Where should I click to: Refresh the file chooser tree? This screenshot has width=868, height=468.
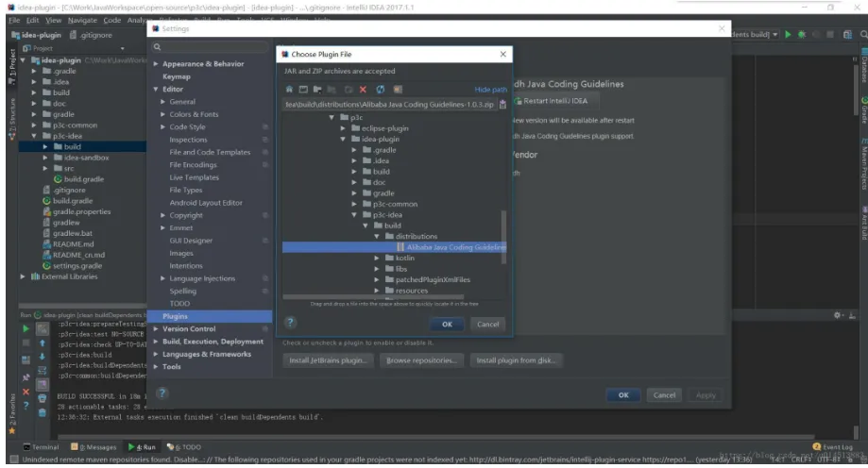point(381,89)
